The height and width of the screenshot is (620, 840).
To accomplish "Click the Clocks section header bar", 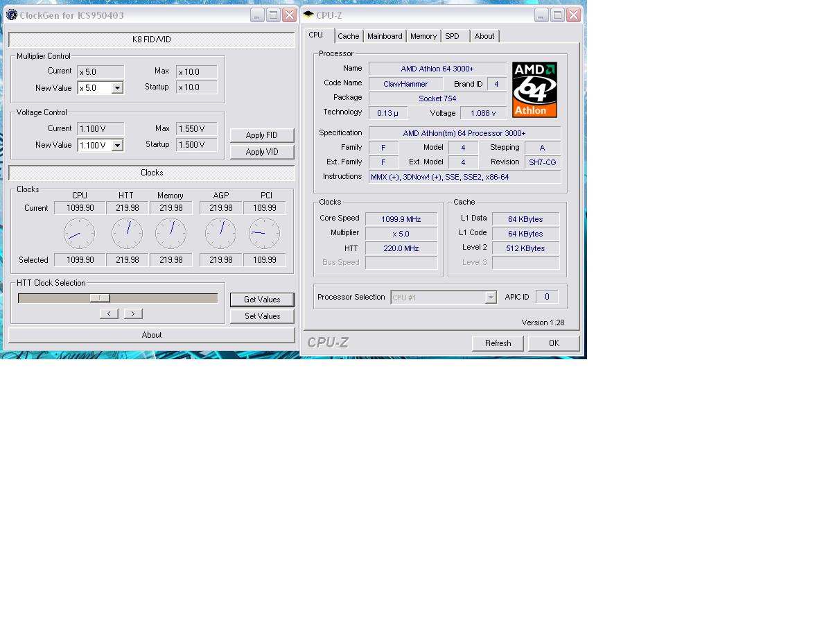I will click(x=152, y=173).
